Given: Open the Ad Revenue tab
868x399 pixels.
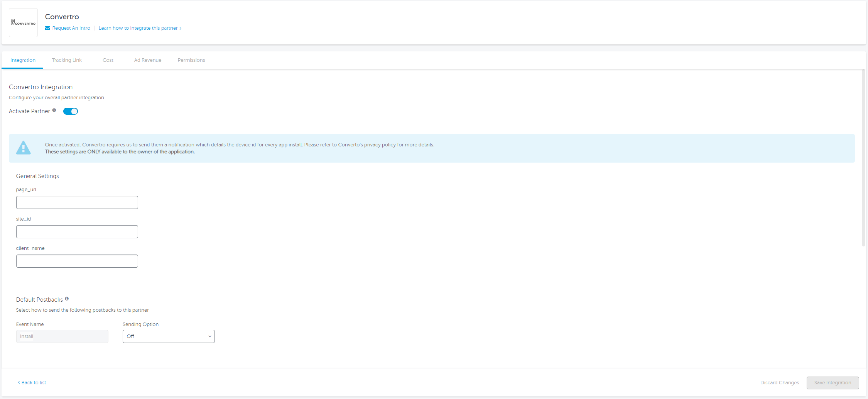Looking at the screenshot, I should click(148, 60).
